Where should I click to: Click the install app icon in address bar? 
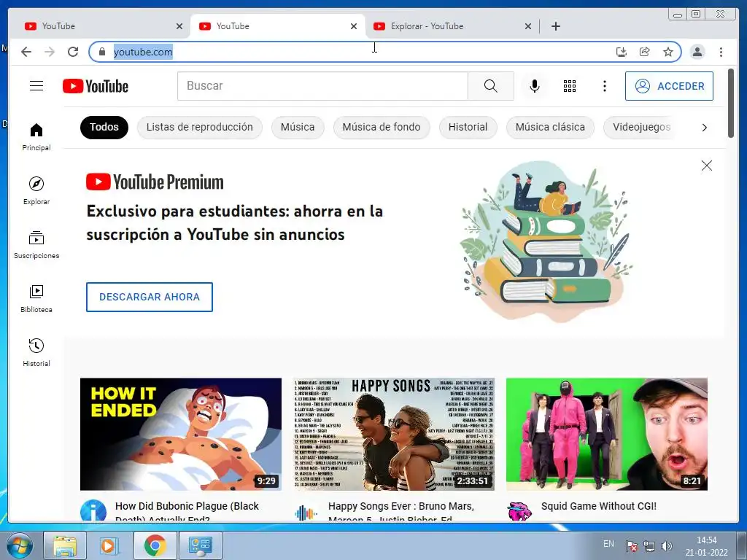[622, 52]
